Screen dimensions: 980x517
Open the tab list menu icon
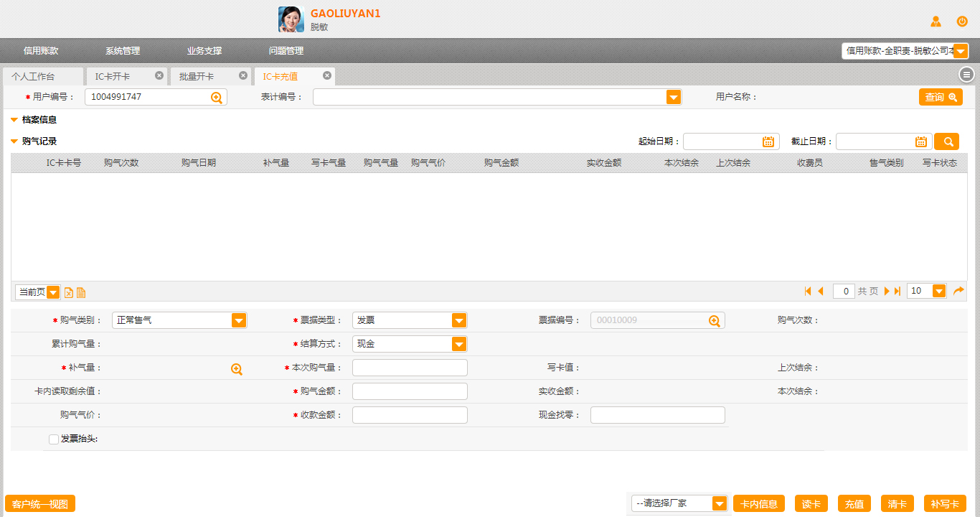click(x=966, y=75)
